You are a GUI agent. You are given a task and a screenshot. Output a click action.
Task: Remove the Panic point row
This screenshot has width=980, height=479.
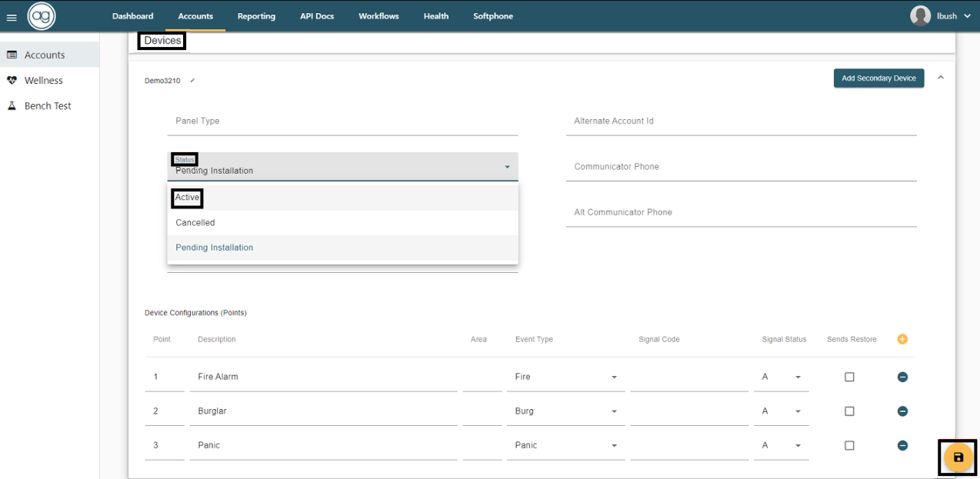click(902, 445)
